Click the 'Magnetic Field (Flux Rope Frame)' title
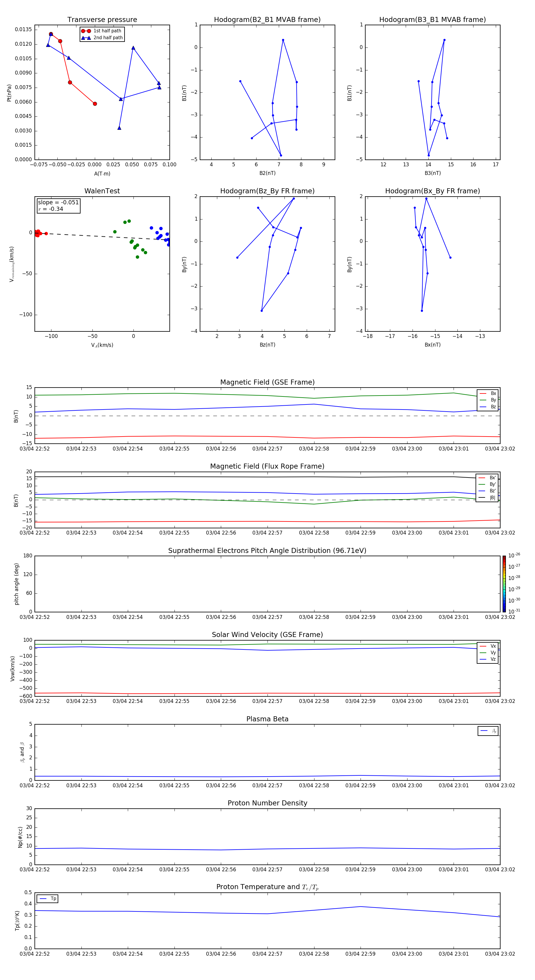Viewport: 535px width, 980px height. coord(267,466)
